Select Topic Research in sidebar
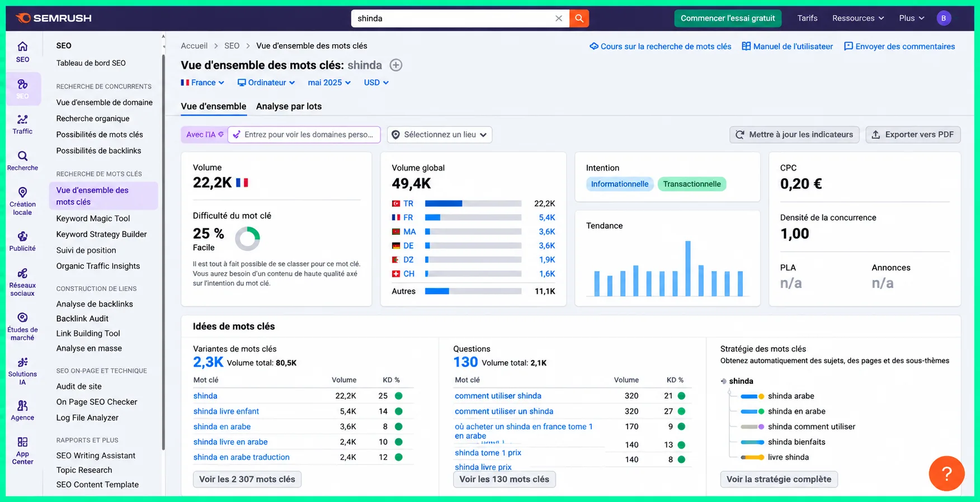 click(x=84, y=470)
